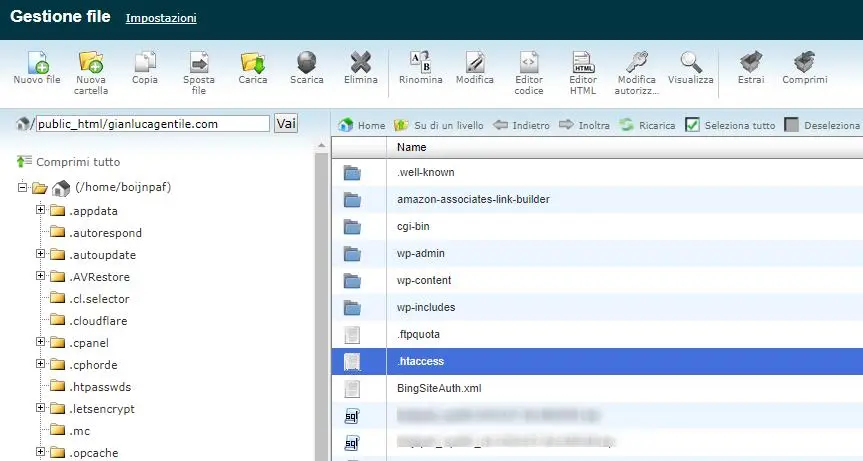863x461 pixels.
Task: Open the Carica upload tool
Action: click(253, 68)
